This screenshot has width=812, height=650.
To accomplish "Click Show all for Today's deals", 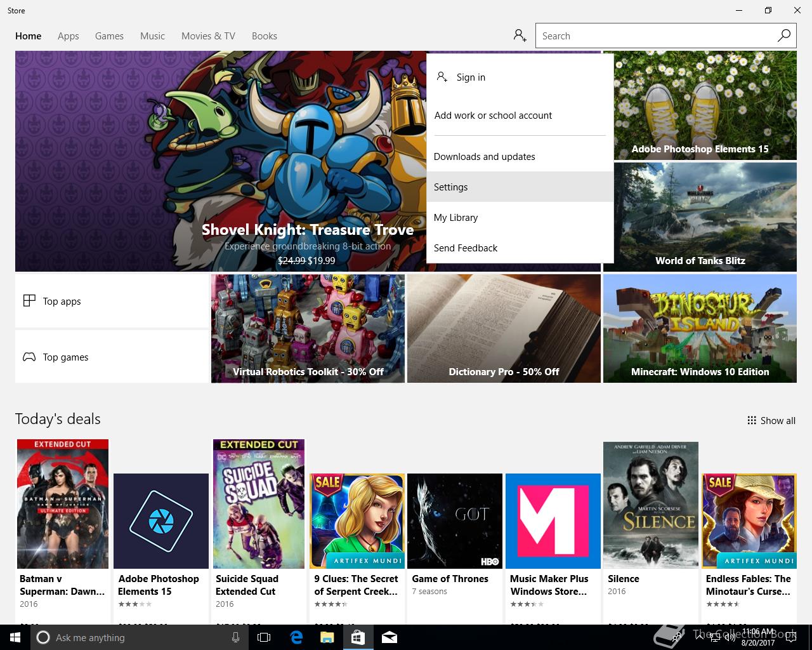I will pos(771,420).
